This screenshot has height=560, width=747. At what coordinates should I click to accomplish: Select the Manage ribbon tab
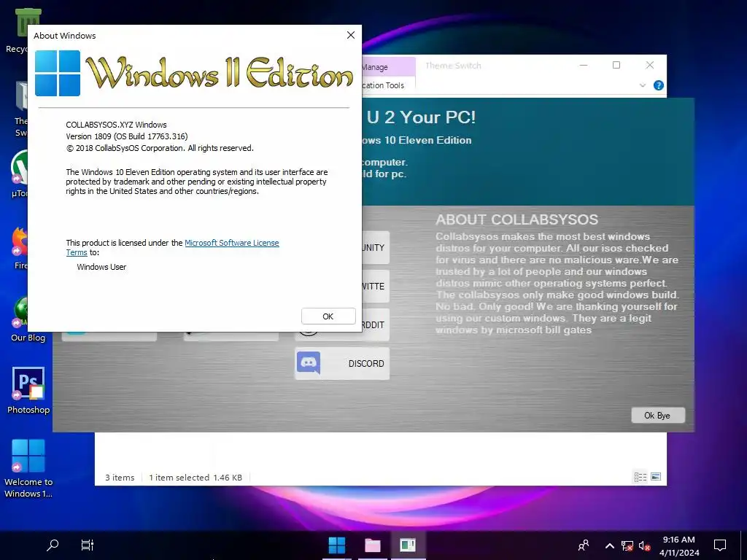click(x=388, y=67)
